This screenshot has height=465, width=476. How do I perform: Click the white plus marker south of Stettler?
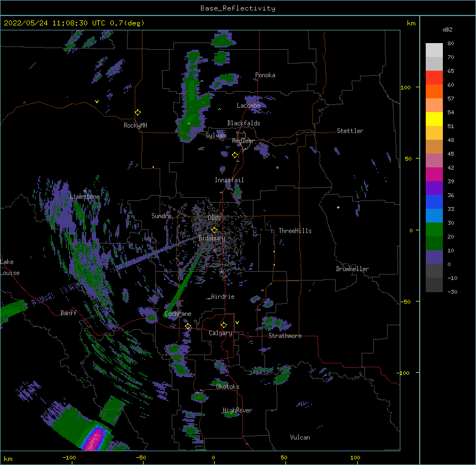point(338,208)
